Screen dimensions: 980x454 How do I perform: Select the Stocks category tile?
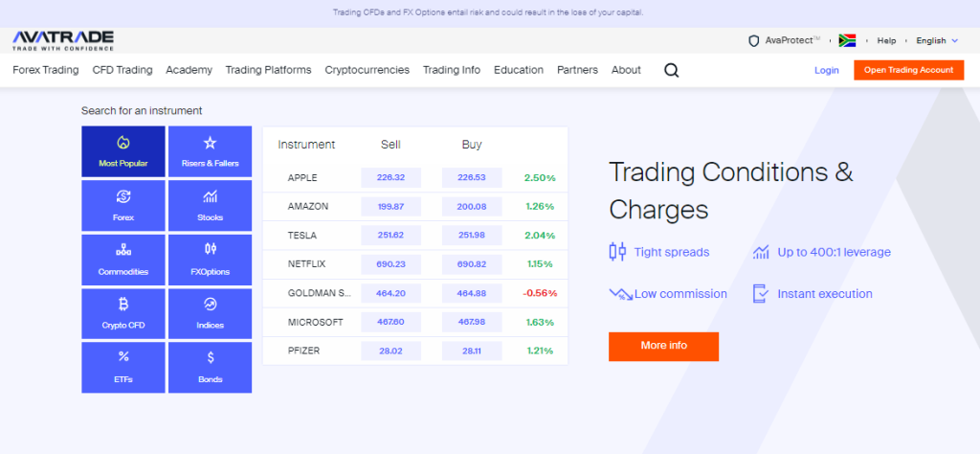tap(210, 206)
